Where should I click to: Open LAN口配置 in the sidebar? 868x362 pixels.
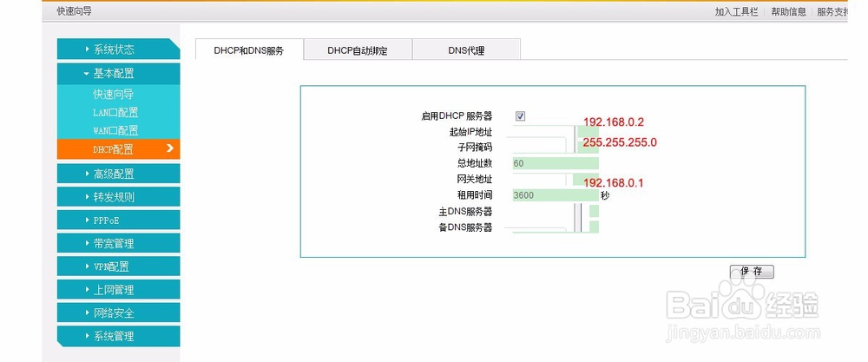(115, 113)
